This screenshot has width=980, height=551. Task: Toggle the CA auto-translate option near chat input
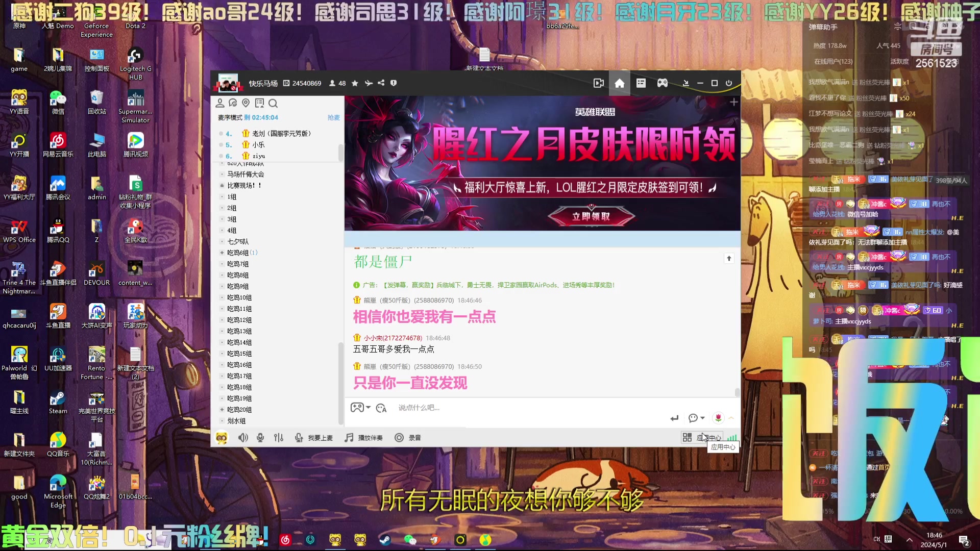(382, 408)
